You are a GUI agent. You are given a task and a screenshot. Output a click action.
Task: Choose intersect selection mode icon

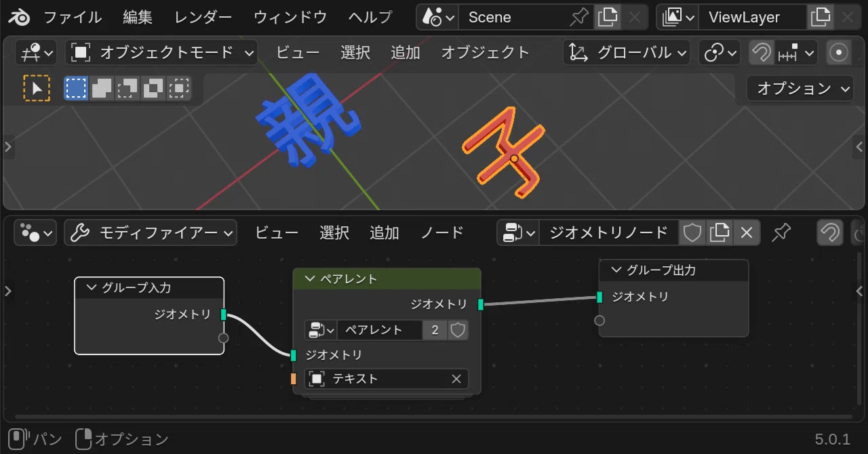(x=179, y=88)
